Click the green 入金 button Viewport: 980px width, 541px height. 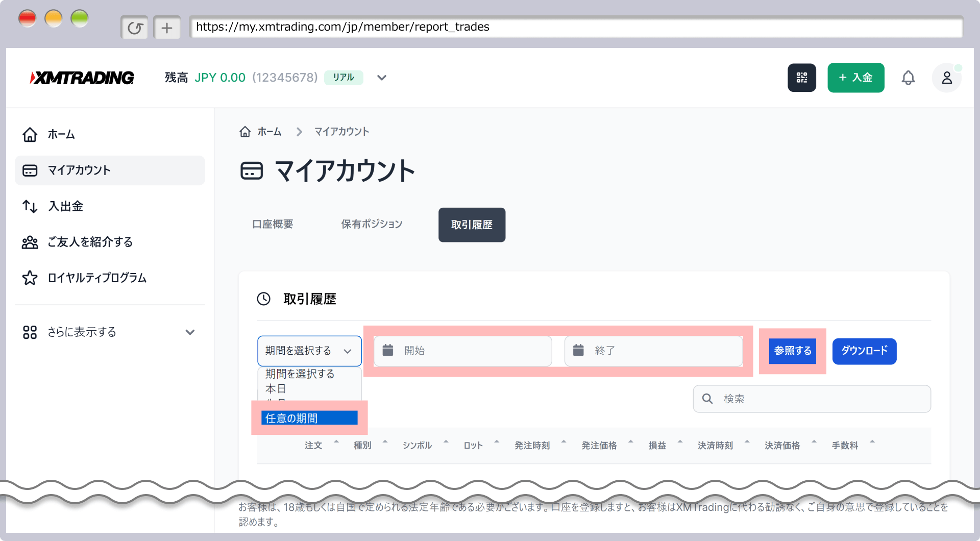point(856,78)
